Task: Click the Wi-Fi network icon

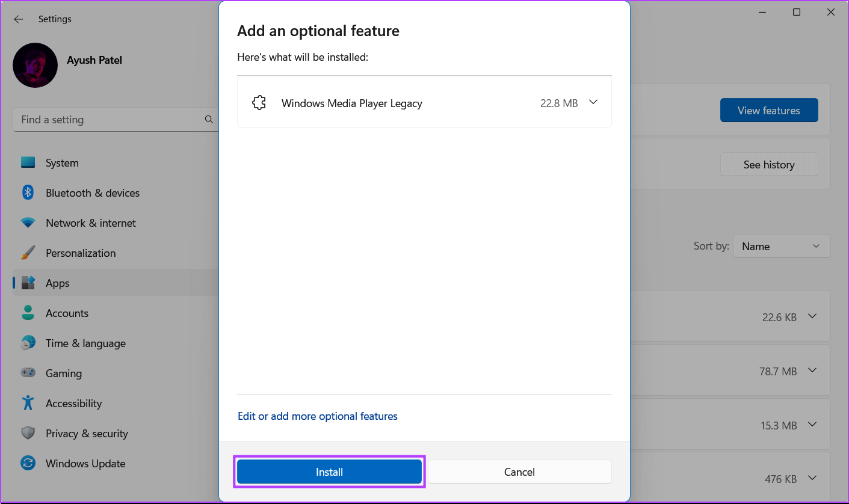Action: 28,223
